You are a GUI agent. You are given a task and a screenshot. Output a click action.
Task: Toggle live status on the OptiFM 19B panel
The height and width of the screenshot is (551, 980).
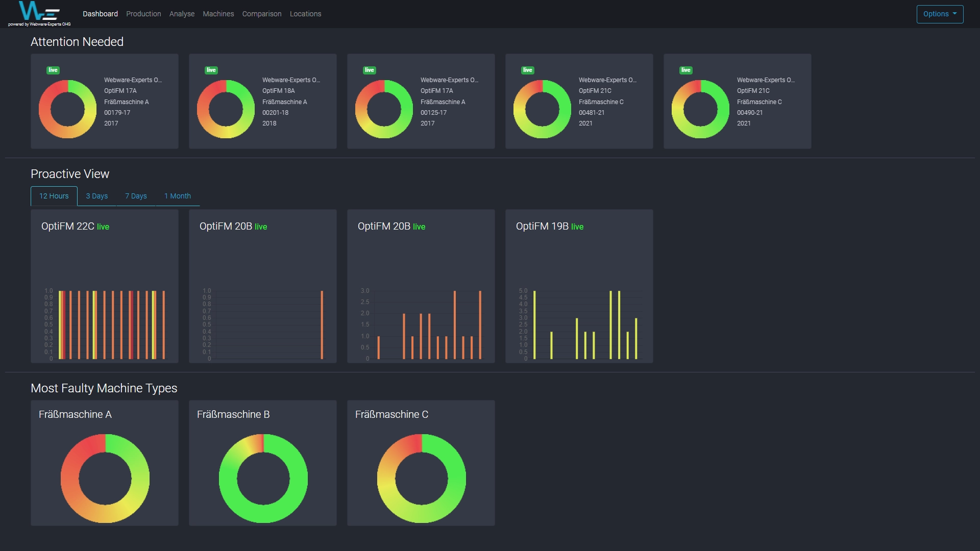577,227
